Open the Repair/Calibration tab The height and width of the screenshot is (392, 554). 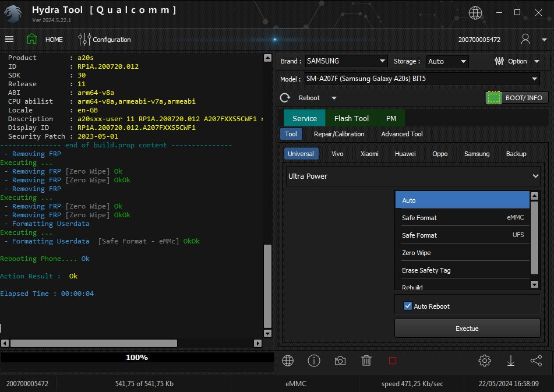pyautogui.click(x=339, y=134)
